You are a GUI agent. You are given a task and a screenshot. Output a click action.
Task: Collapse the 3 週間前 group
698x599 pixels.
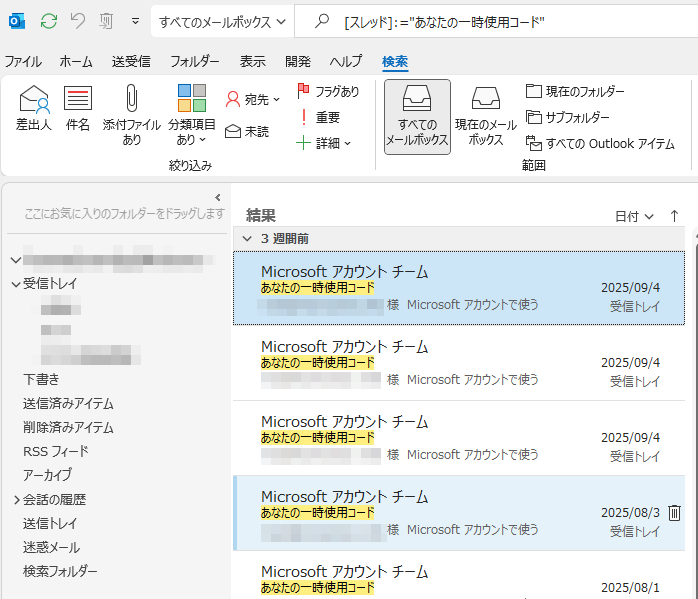247,239
